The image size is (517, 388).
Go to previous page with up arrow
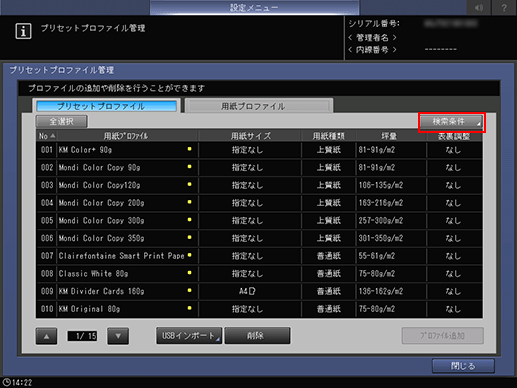(x=46, y=336)
